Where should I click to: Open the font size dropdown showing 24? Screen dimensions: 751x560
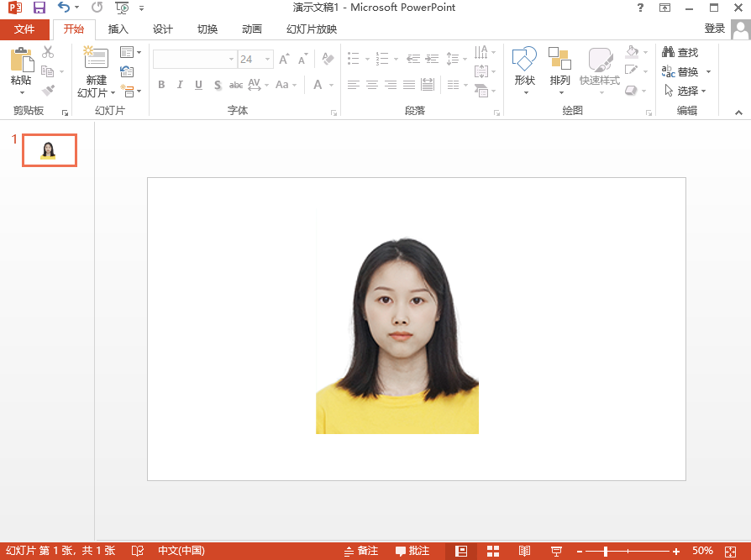[268, 60]
